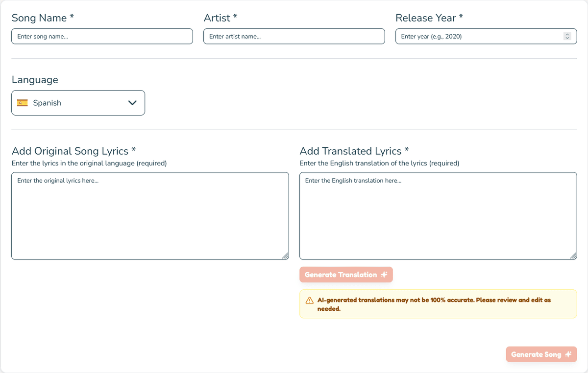Click the Spanish flag icon

[22, 103]
